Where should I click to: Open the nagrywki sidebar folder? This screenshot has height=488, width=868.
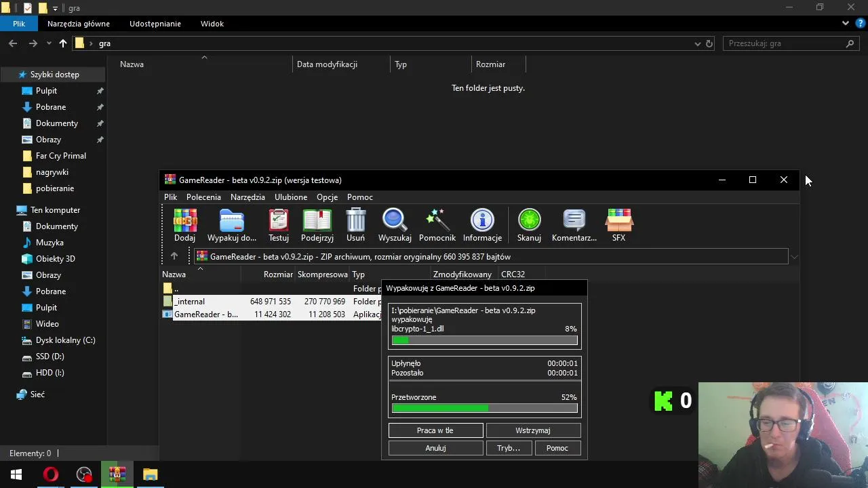(x=52, y=172)
